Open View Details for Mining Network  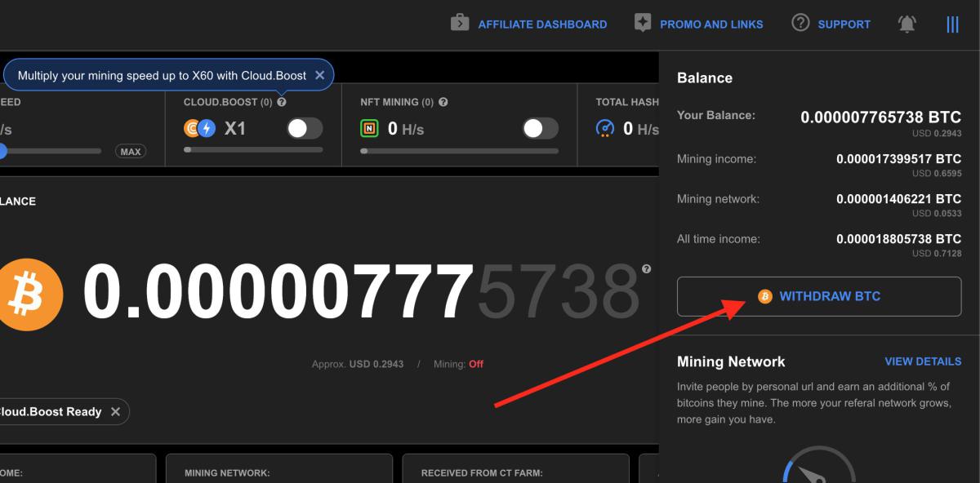[923, 361]
